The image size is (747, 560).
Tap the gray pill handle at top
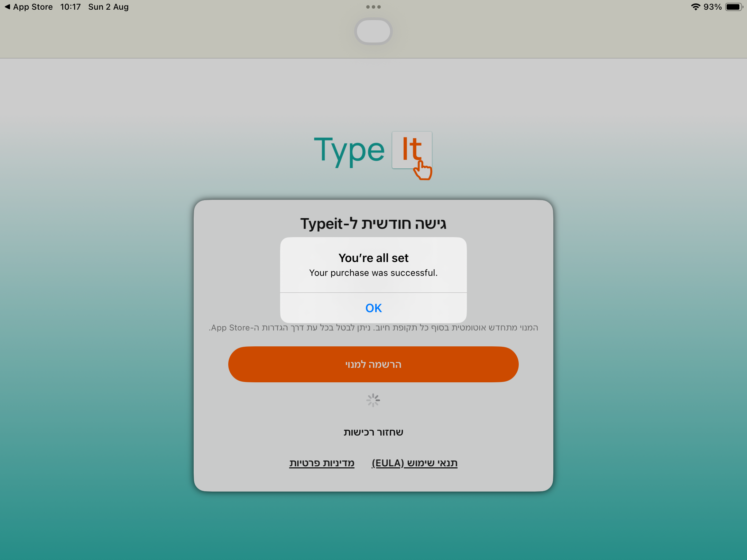tap(373, 31)
